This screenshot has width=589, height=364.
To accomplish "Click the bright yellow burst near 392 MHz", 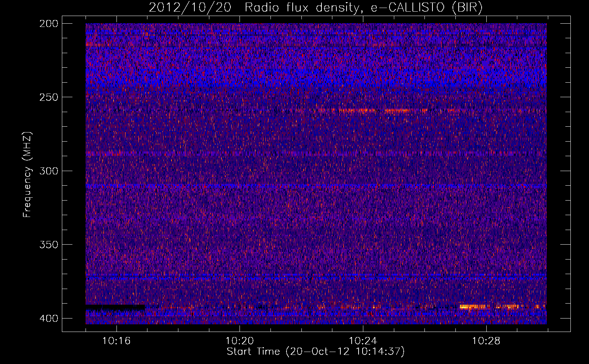I will point(473,306).
